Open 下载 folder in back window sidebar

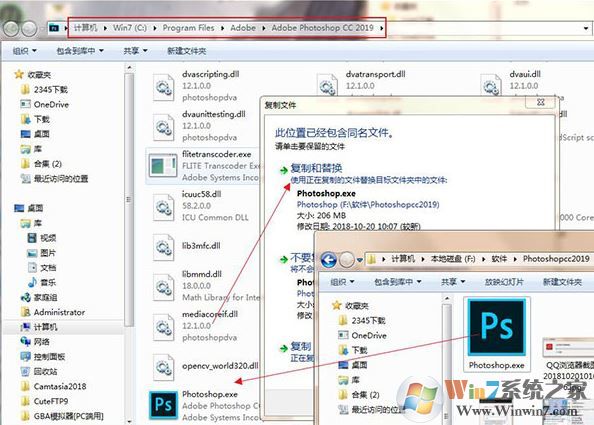35,119
